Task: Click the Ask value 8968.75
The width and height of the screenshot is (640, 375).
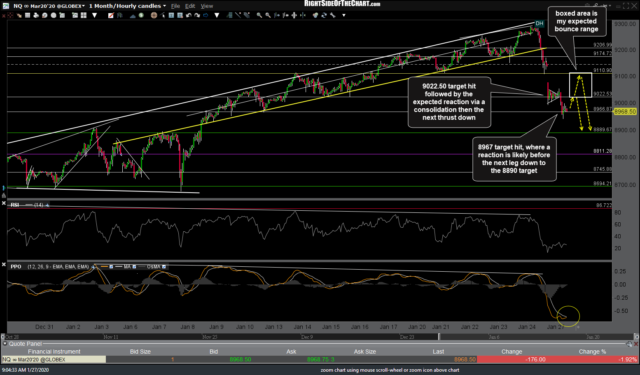Action: (x=319, y=359)
